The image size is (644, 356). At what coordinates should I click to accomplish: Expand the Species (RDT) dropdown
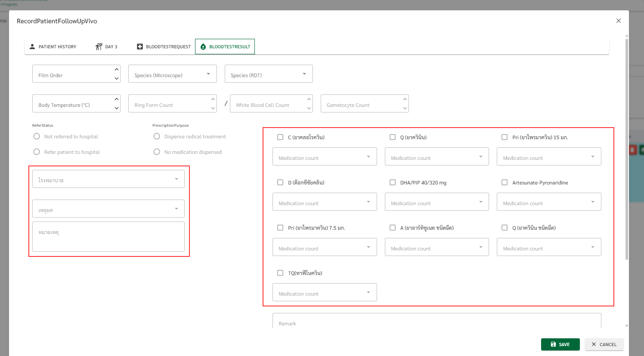pyautogui.click(x=269, y=74)
